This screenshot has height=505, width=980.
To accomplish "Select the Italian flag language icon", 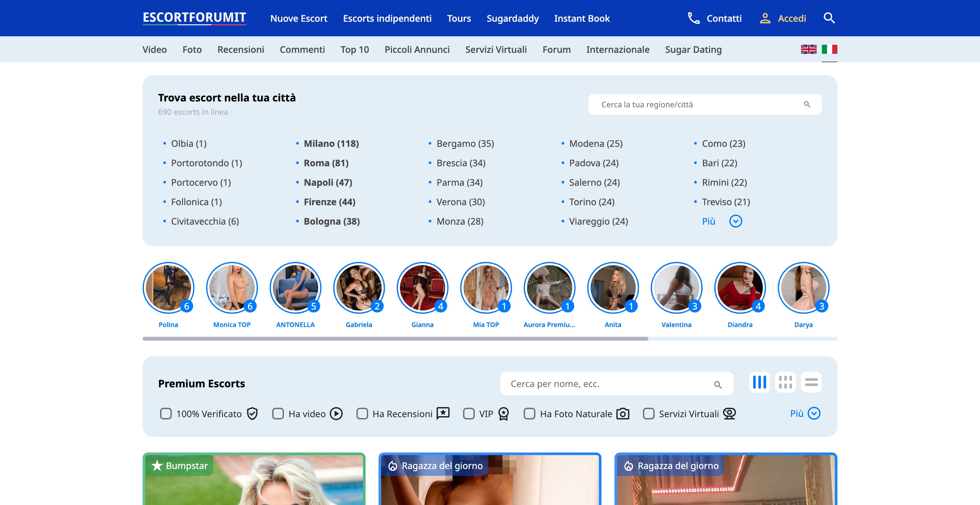I will coord(829,50).
